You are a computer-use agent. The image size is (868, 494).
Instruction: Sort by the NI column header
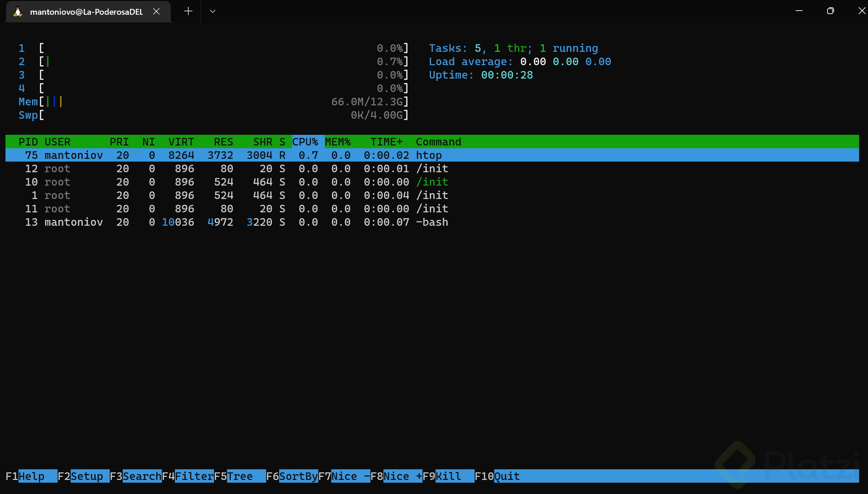coord(148,142)
